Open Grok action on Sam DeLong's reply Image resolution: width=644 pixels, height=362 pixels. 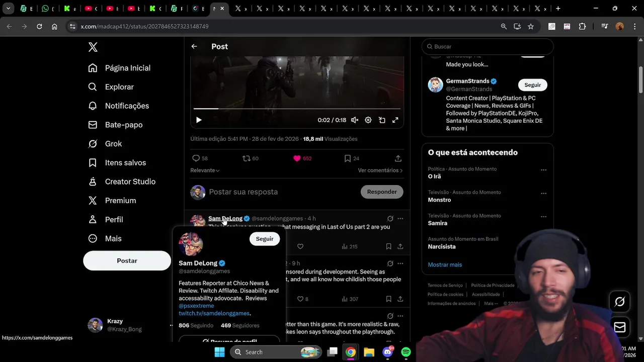point(390,219)
